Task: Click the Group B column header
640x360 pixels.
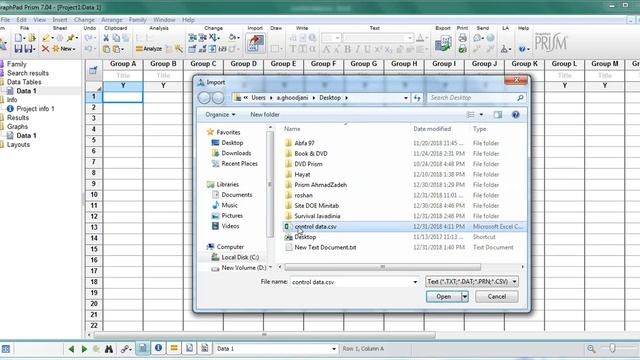Action: pyautogui.click(x=163, y=64)
